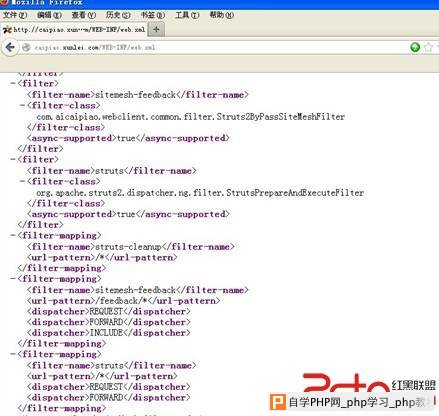Bookmark page with the star icon
The height and width of the screenshot is (416, 439).
[428, 47]
